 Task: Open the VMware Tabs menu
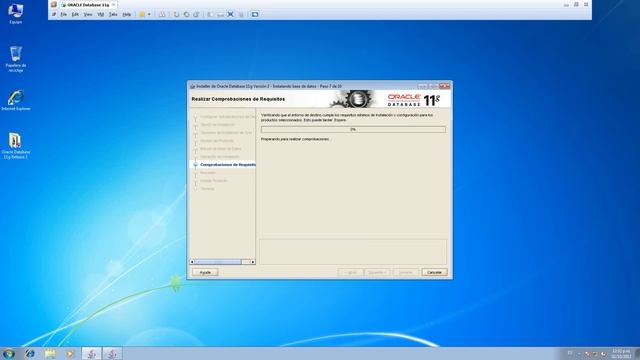point(113,14)
